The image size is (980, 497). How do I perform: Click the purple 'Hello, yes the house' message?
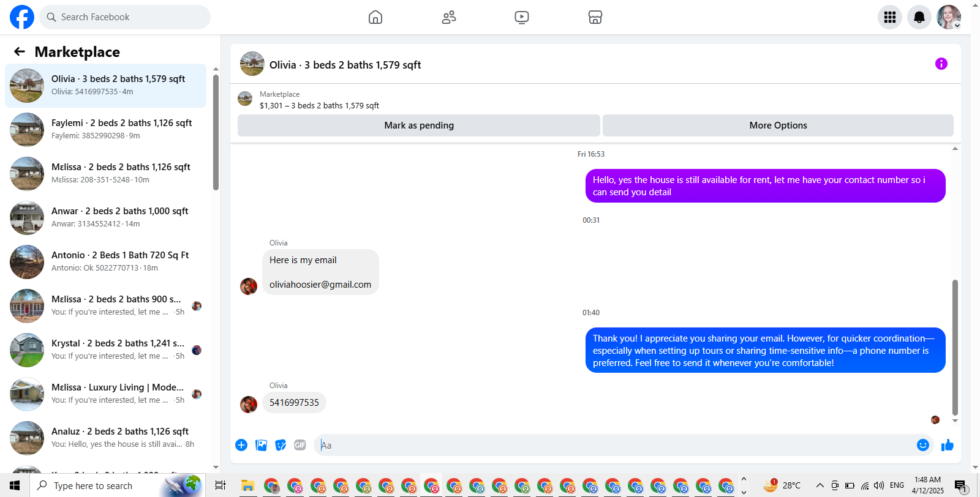point(766,186)
